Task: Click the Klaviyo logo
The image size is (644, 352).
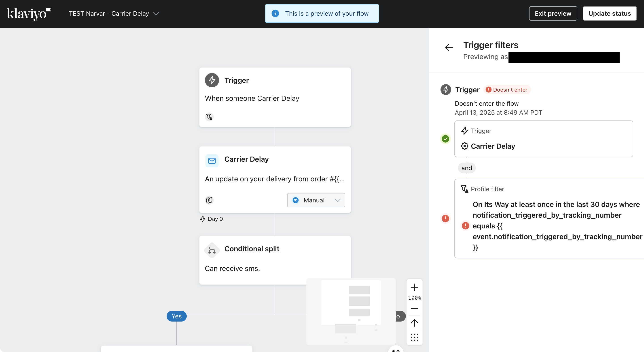Action: (29, 14)
